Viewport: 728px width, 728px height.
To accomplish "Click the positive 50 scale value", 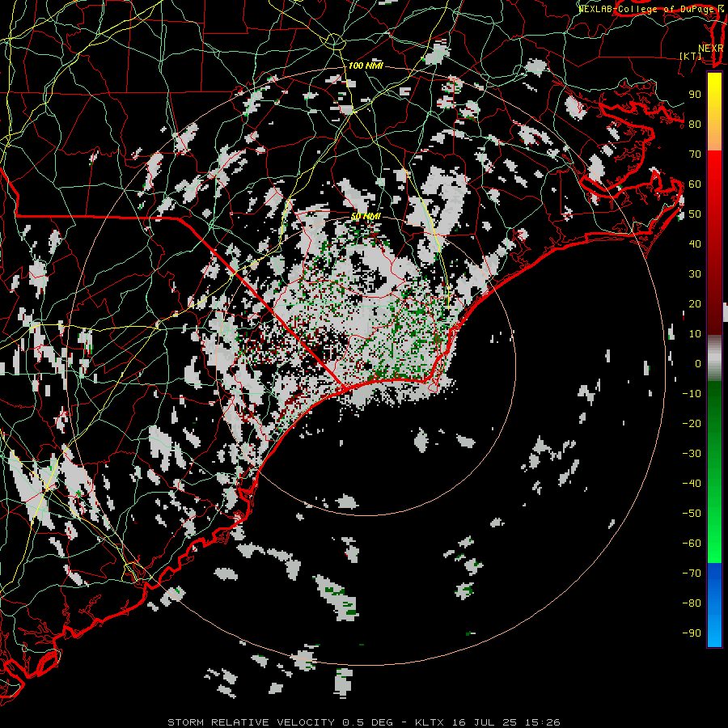I will (x=695, y=214).
